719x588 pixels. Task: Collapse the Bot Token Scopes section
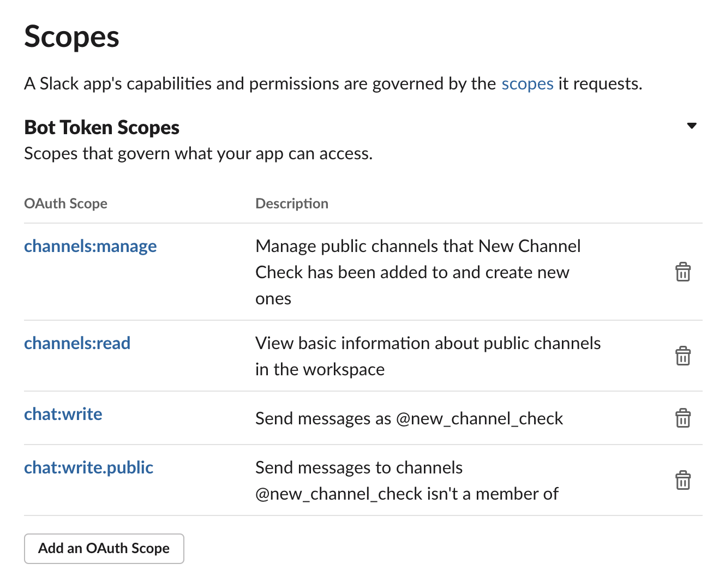tap(692, 126)
